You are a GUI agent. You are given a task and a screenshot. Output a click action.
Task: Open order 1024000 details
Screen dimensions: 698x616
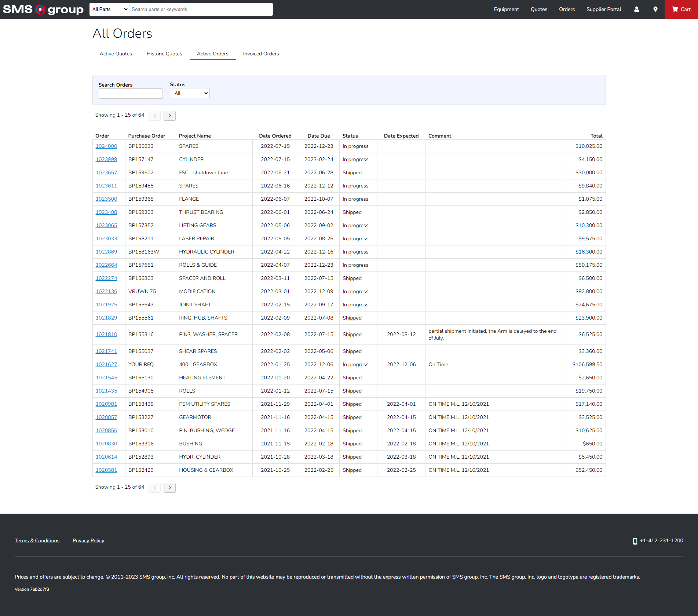click(106, 146)
